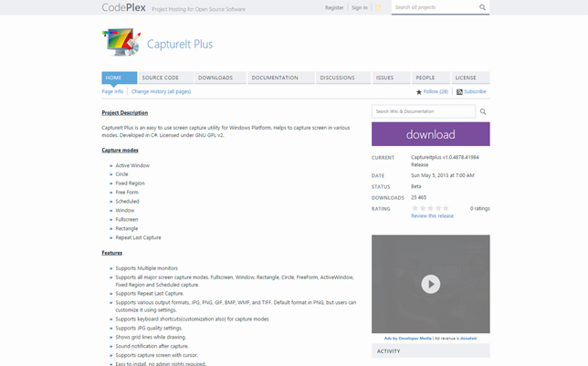Open the RSS feed icon in header

(378, 7)
